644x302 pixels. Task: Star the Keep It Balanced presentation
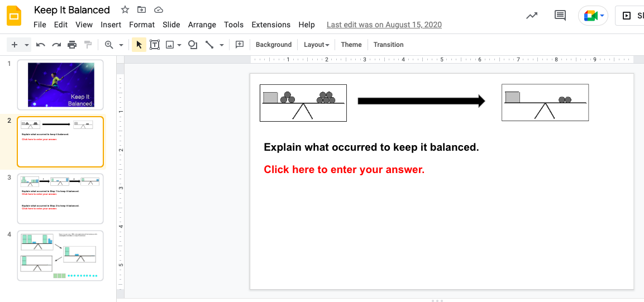(125, 10)
